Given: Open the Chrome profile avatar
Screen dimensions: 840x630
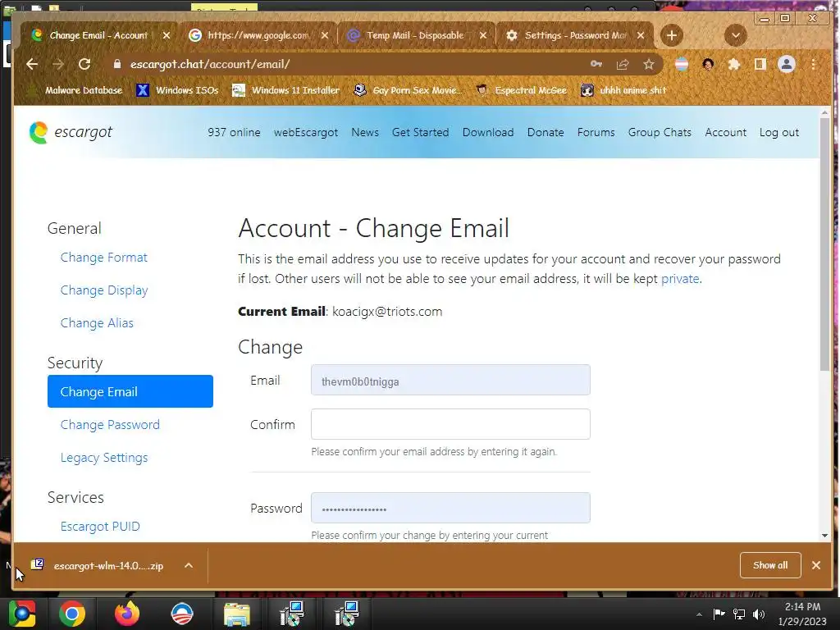Looking at the screenshot, I should 787,64.
